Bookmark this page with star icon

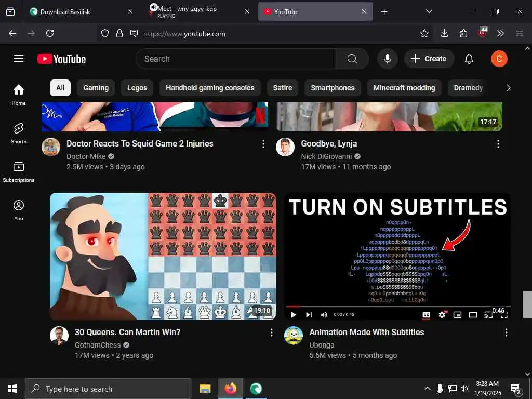pyautogui.click(x=424, y=33)
